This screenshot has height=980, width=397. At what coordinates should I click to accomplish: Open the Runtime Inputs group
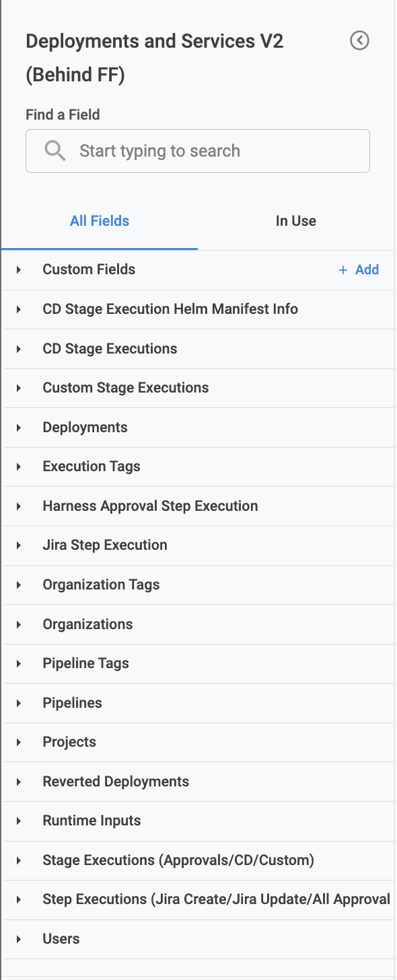tap(199, 821)
